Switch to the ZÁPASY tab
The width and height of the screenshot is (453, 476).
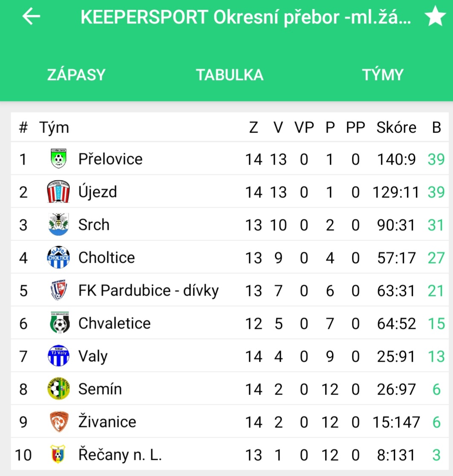(76, 75)
